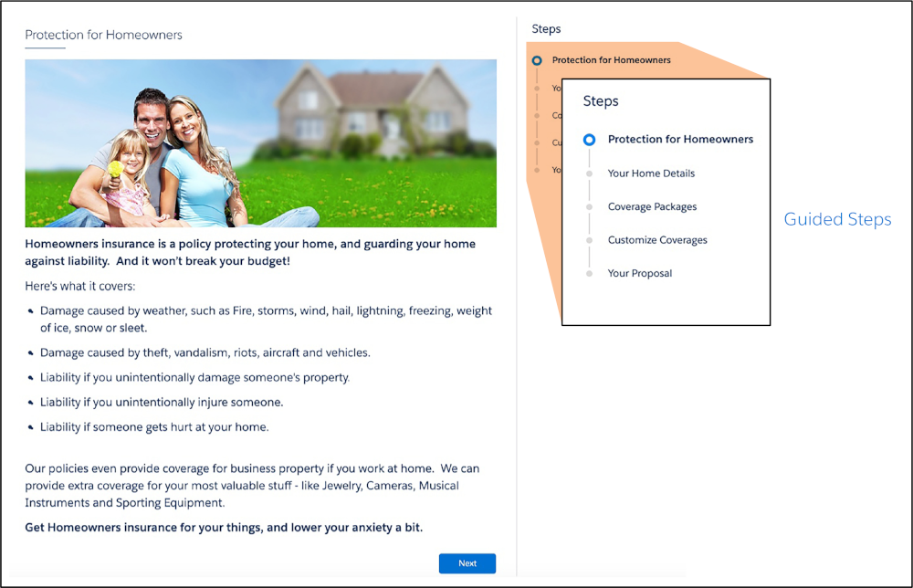This screenshot has height=588, width=913.
Task: Select the Coverage Packages step dot
Action: [x=589, y=207]
